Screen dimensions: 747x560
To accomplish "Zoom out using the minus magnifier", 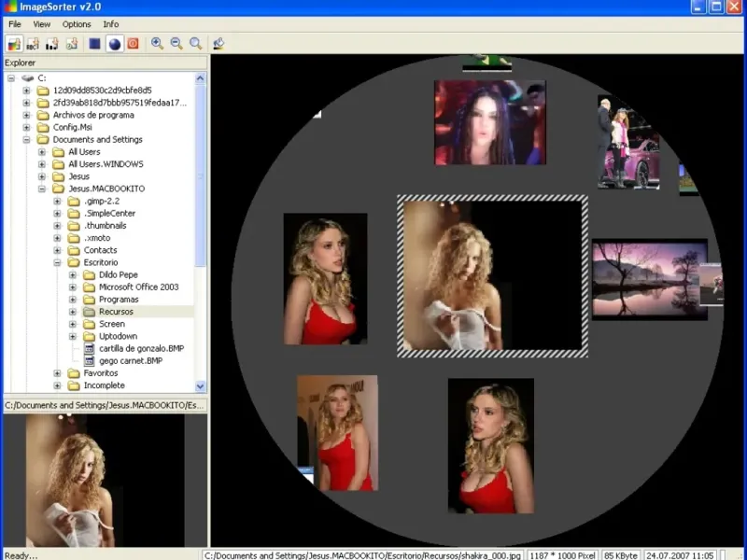I will click(176, 43).
